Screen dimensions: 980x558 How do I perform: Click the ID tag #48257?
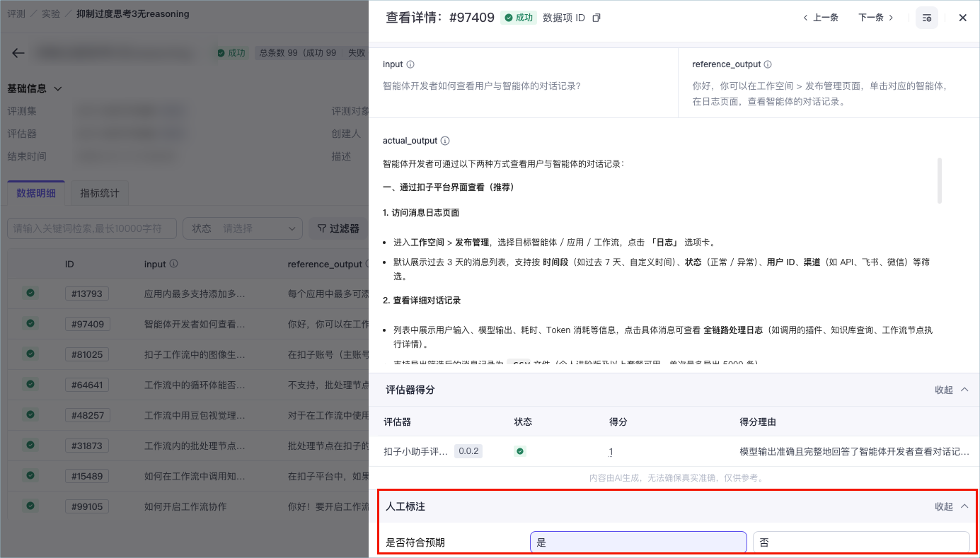point(86,415)
